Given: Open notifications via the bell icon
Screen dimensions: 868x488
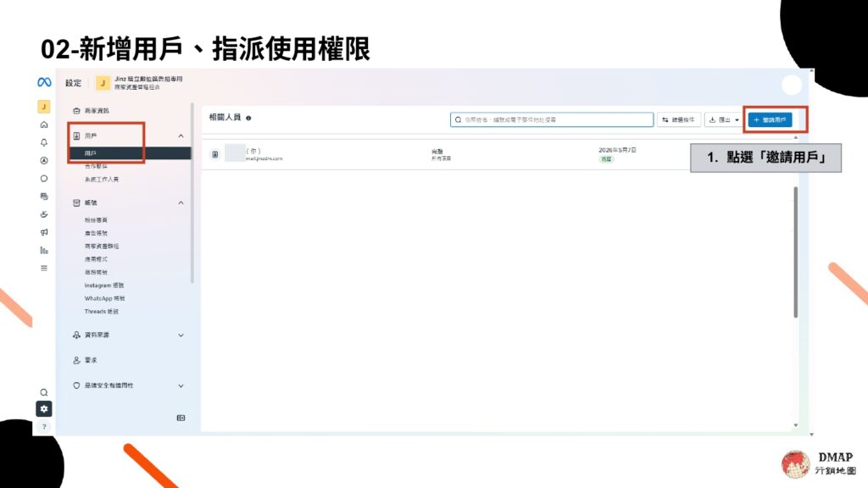Looking at the screenshot, I should pyautogui.click(x=44, y=142).
